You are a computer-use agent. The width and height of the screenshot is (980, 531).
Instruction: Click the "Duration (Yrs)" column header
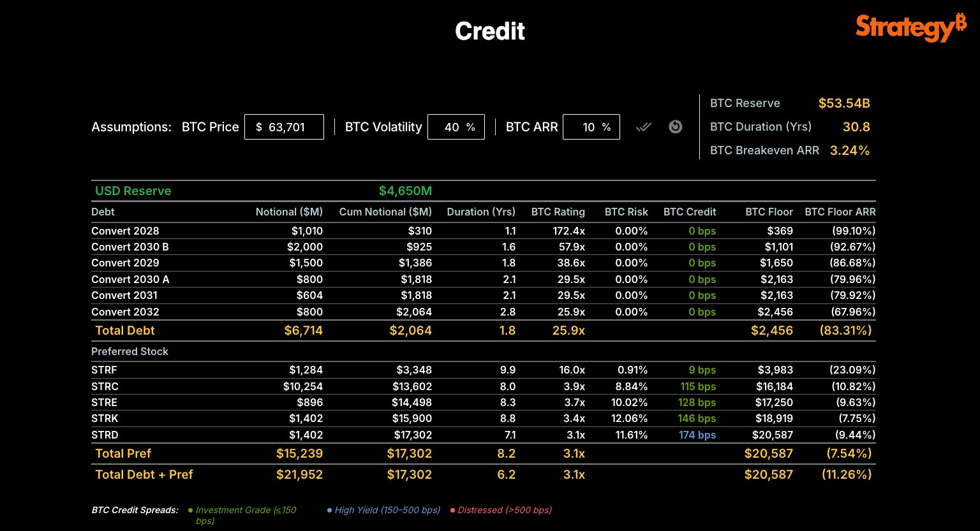pyautogui.click(x=481, y=212)
